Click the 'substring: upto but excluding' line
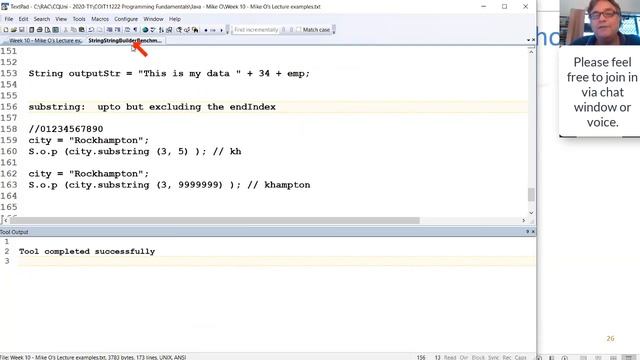 152,107
